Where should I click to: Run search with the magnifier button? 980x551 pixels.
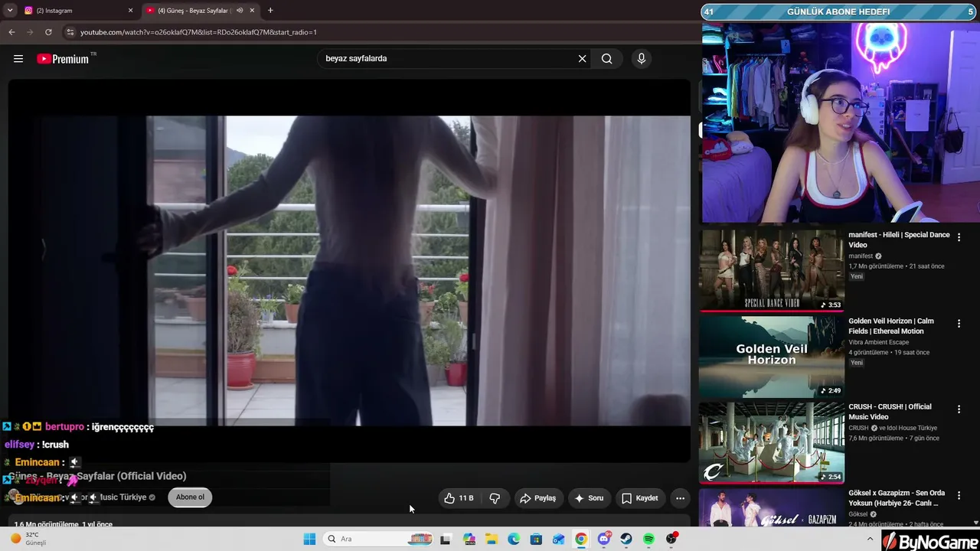pyautogui.click(x=606, y=59)
